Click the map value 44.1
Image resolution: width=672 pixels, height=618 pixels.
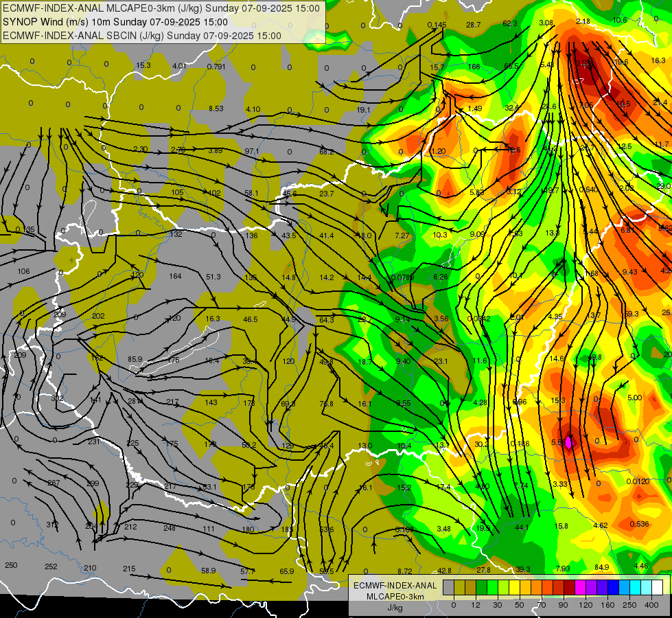[x=522, y=527]
